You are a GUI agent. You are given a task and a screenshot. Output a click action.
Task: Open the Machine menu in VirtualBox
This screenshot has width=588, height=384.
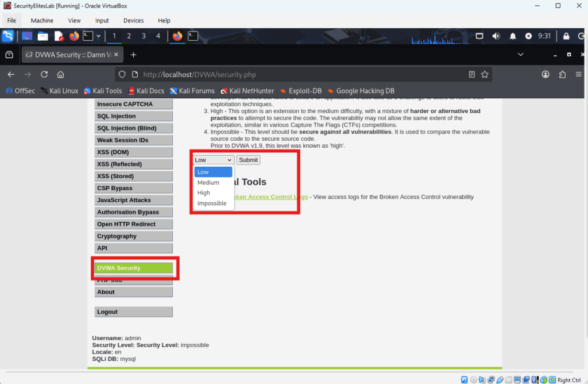[41, 20]
